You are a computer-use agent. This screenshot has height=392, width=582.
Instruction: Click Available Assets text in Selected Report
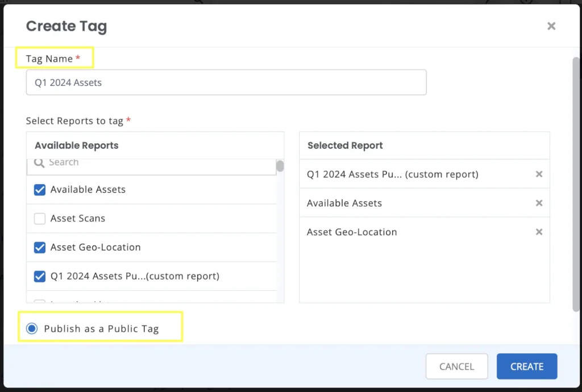click(x=344, y=203)
